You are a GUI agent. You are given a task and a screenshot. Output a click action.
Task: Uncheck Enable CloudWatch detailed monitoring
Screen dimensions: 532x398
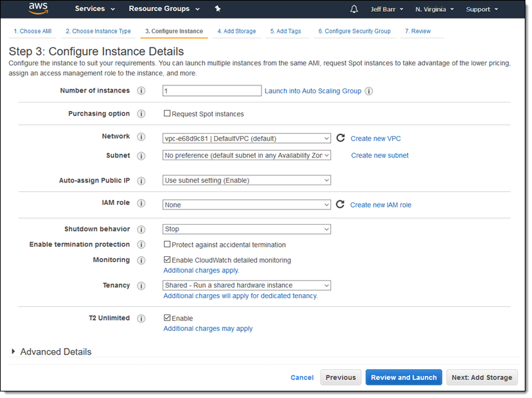pos(167,260)
